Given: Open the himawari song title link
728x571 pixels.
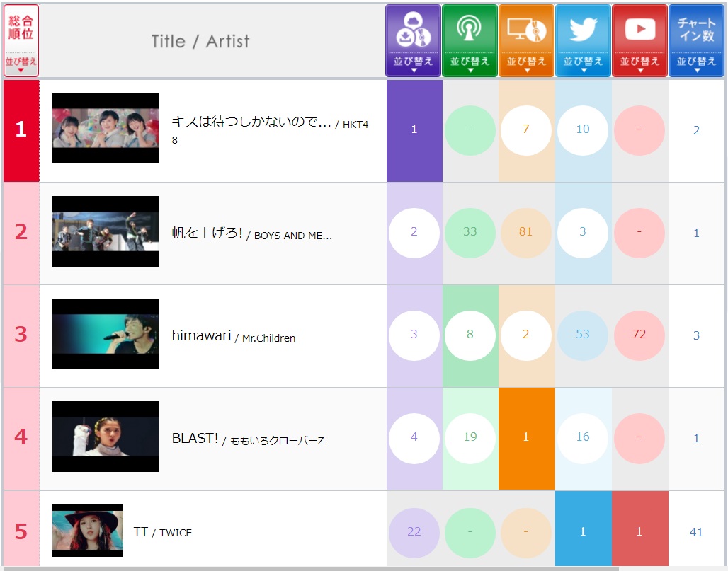Looking at the screenshot, I should [x=201, y=335].
